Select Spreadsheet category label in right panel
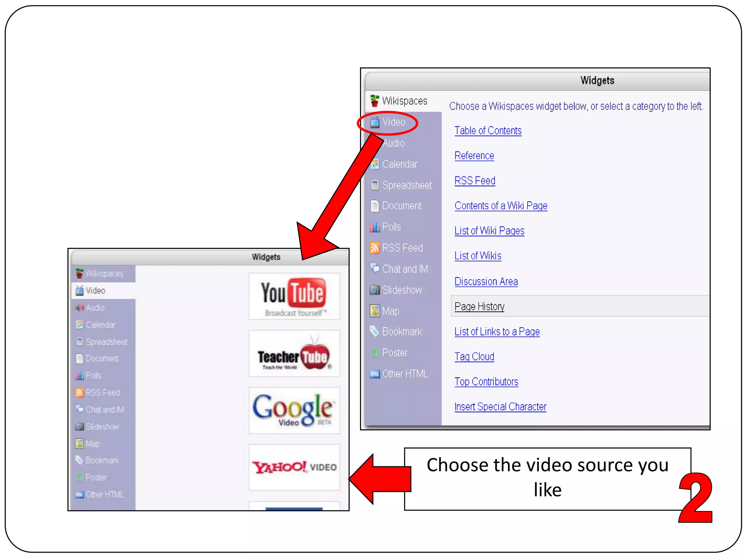 click(407, 186)
